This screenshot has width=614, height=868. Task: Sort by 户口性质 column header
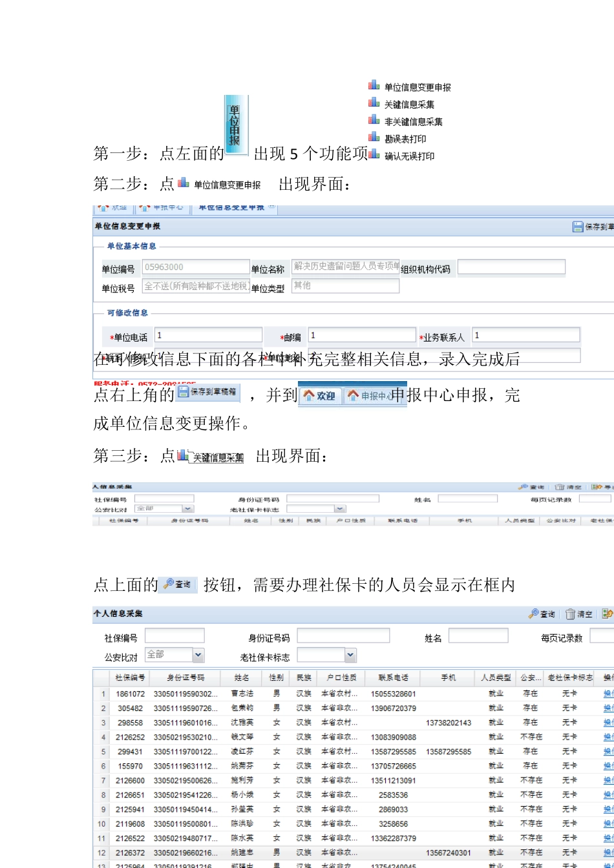(341, 677)
